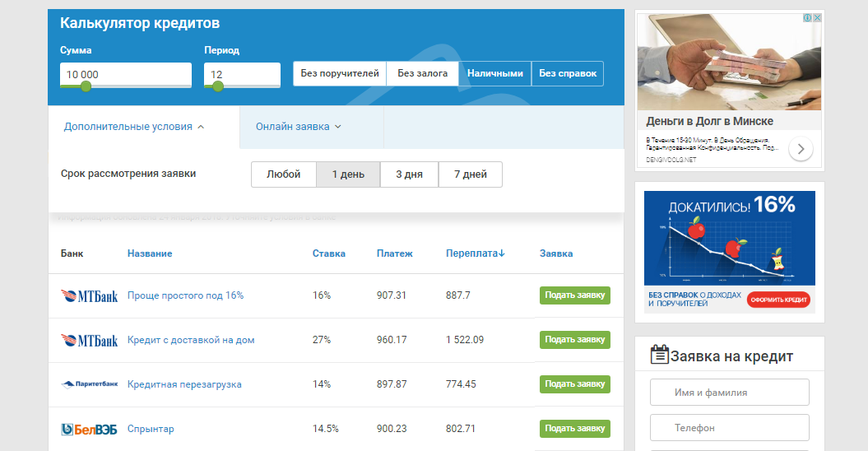Click the MTBank logo in the 27% row

89,340
